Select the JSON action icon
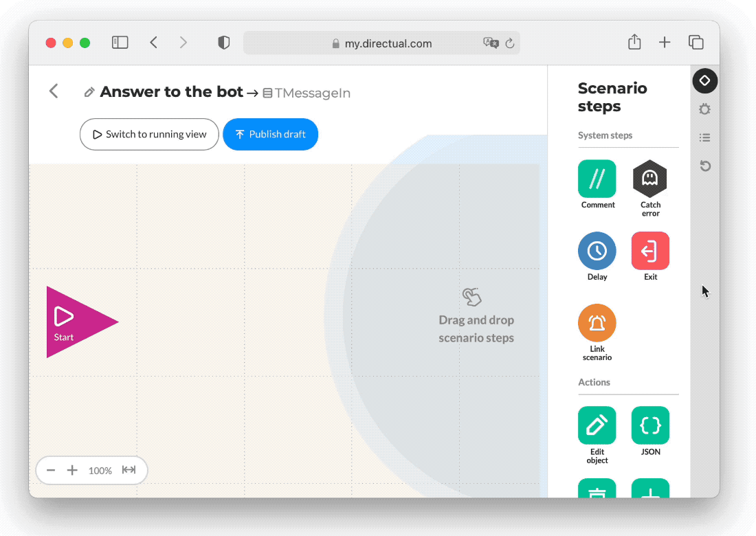756x536 pixels. pos(649,425)
